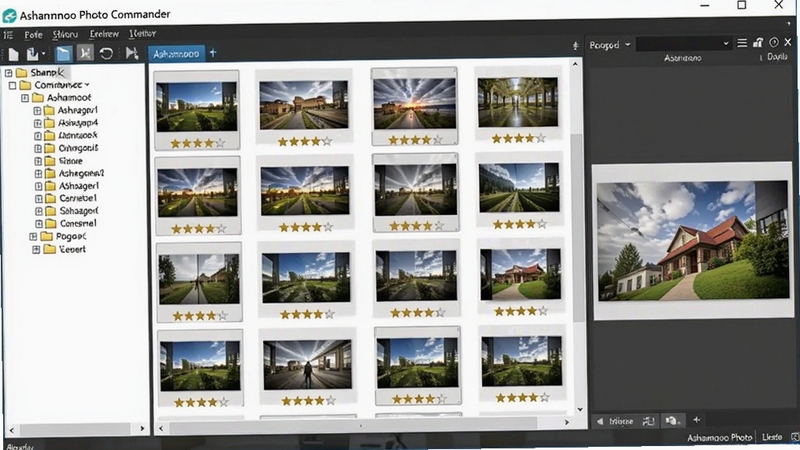Click the thumbnail grid scroll down arrow
Screen dimensions: 800x450
pyautogui.click(x=580, y=409)
